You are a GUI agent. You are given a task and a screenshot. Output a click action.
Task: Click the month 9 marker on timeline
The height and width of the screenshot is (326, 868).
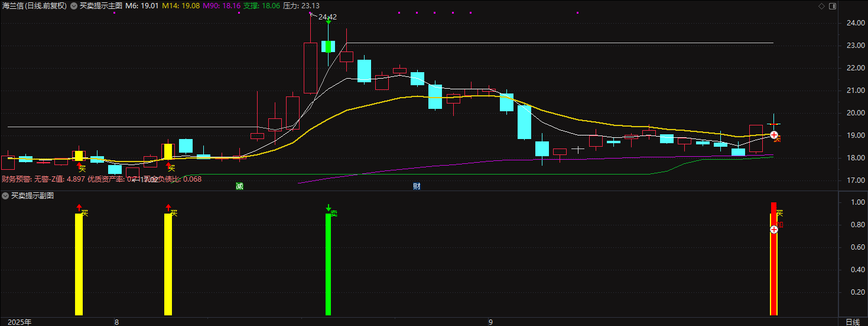490,322
